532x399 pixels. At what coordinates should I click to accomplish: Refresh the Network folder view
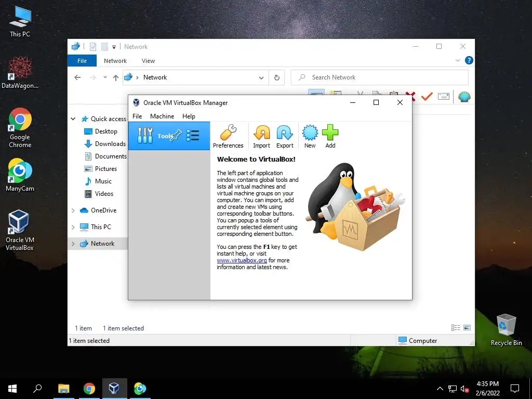click(277, 78)
